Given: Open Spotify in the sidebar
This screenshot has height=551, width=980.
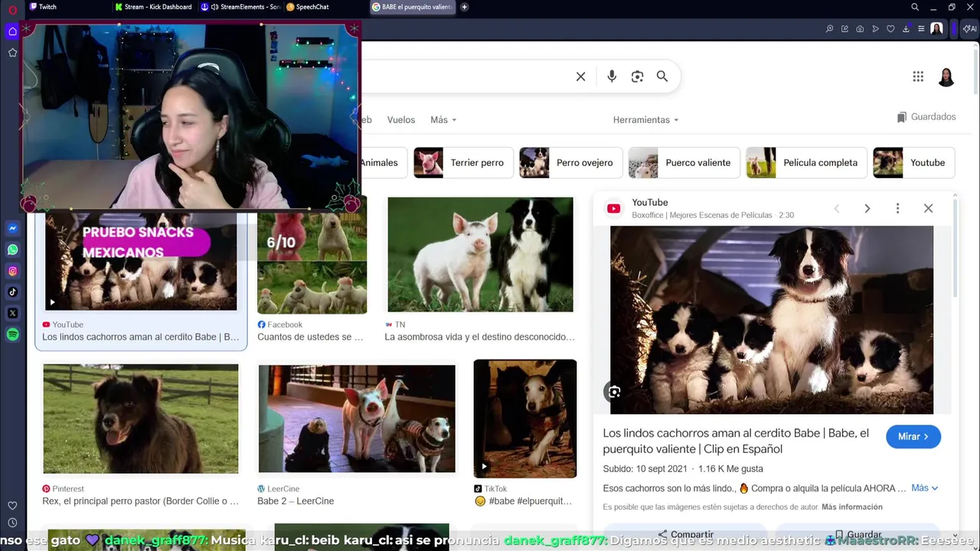Looking at the screenshot, I should [x=12, y=334].
